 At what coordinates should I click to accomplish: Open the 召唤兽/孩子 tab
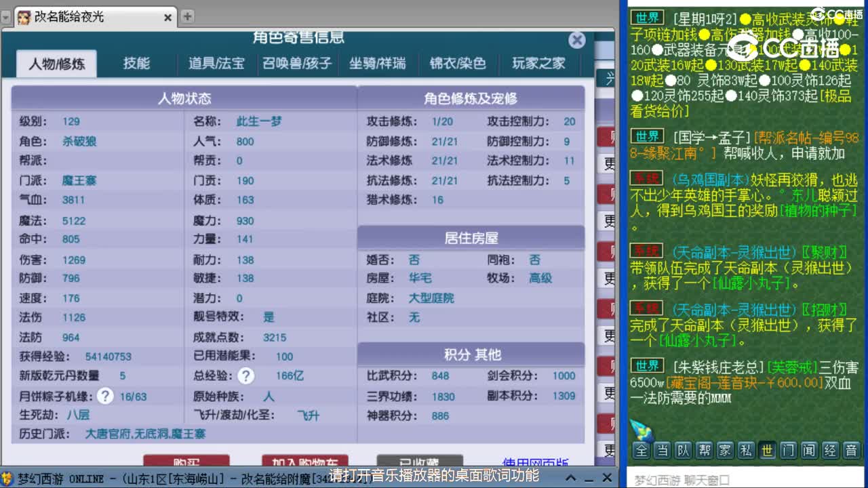(x=297, y=63)
